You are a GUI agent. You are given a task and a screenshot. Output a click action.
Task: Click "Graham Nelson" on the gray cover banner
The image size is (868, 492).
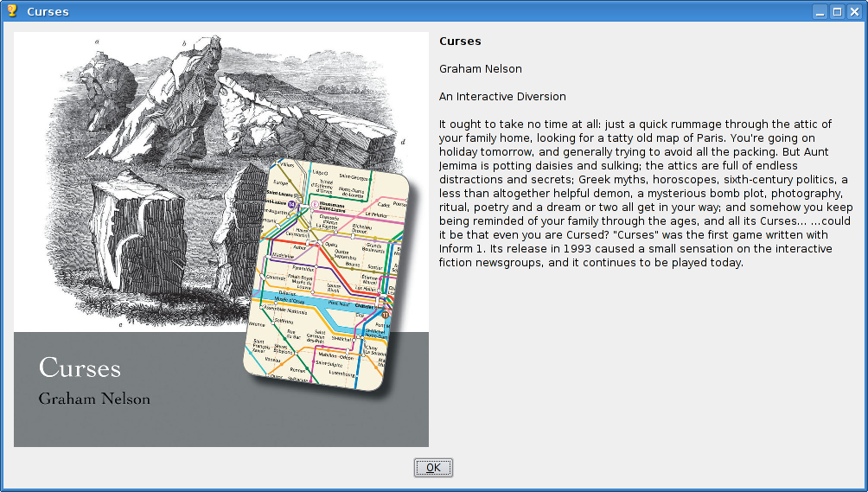click(x=94, y=399)
